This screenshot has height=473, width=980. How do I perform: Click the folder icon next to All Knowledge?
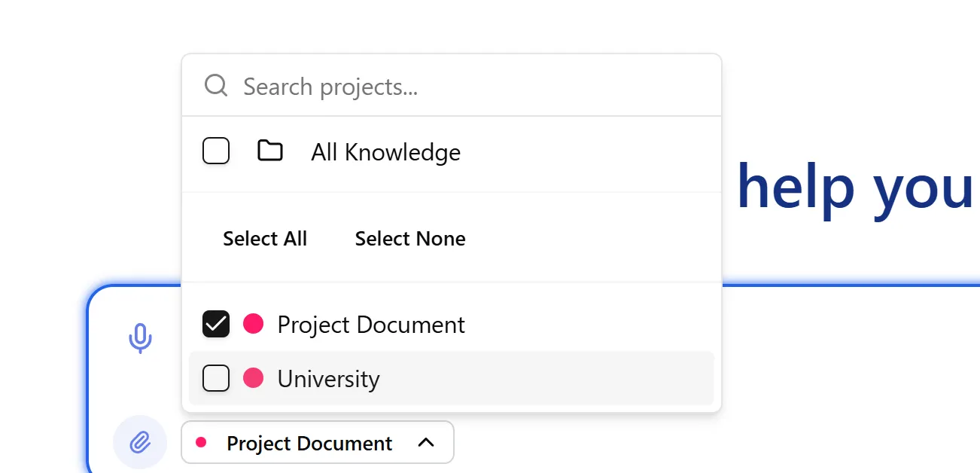[x=271, y=151]
